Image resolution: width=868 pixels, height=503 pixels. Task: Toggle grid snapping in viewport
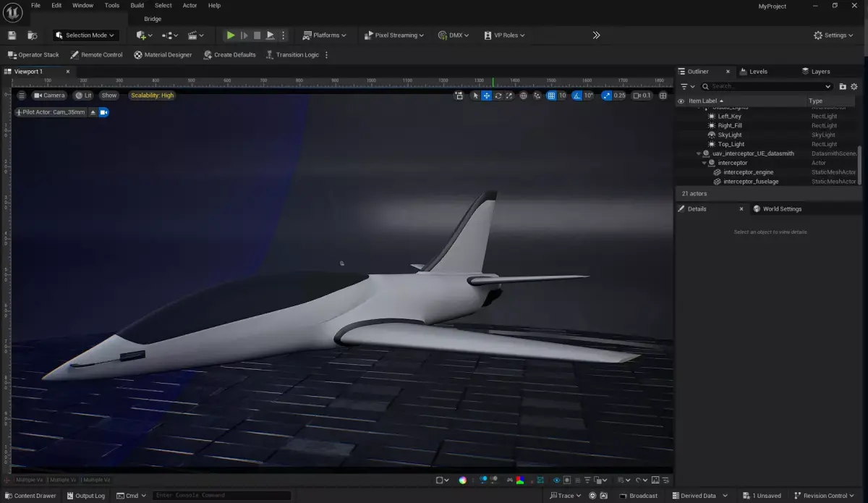pos(551,96)
